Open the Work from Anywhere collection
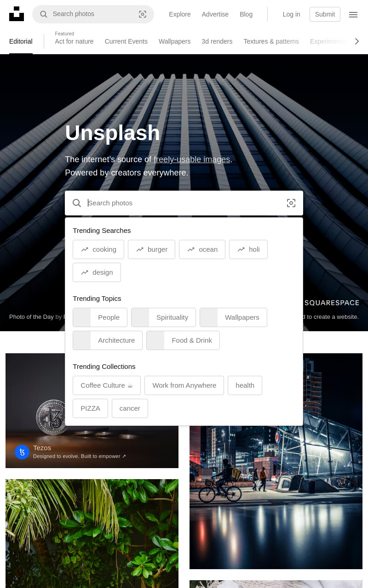The height and width of the screenshot is (588, 368). point(184,385)
